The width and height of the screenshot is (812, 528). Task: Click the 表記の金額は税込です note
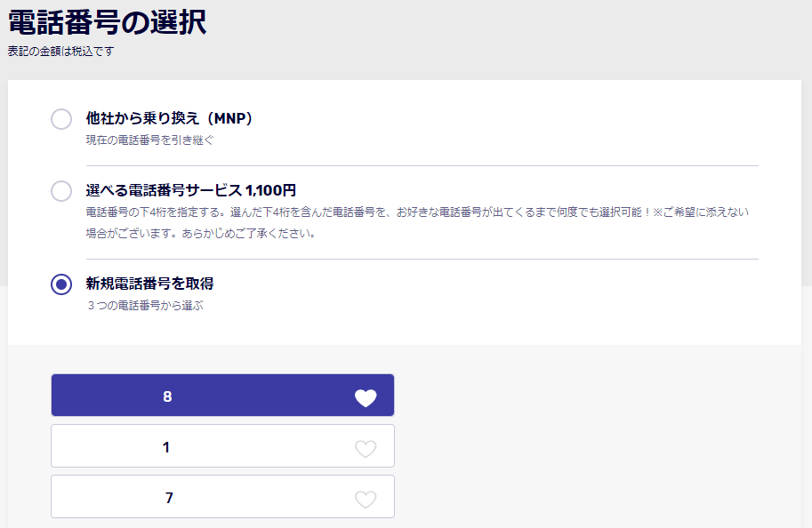(60, 52)
